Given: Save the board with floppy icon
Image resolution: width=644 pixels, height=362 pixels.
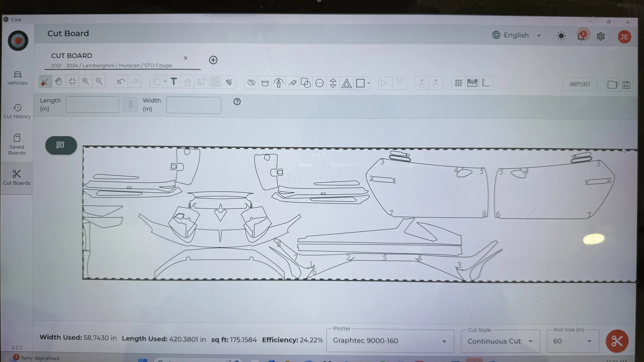Looking at the screenshot, I should (626, 85).
